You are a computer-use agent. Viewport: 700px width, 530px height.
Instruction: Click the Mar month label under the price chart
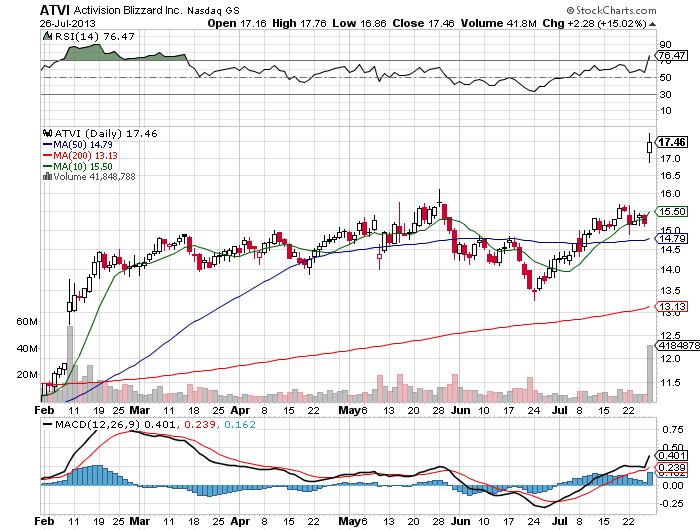[x=140, y=410]
